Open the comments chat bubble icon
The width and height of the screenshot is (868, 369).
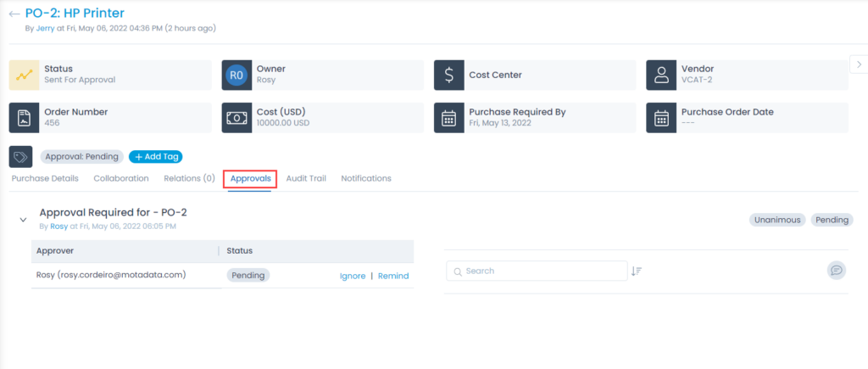(x=837, y=271)
